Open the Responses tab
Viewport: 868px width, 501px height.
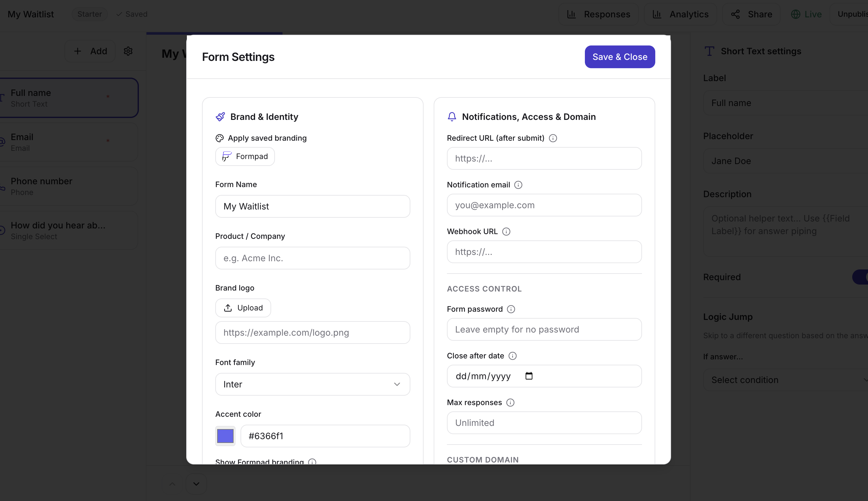click(x=598, y=14)
